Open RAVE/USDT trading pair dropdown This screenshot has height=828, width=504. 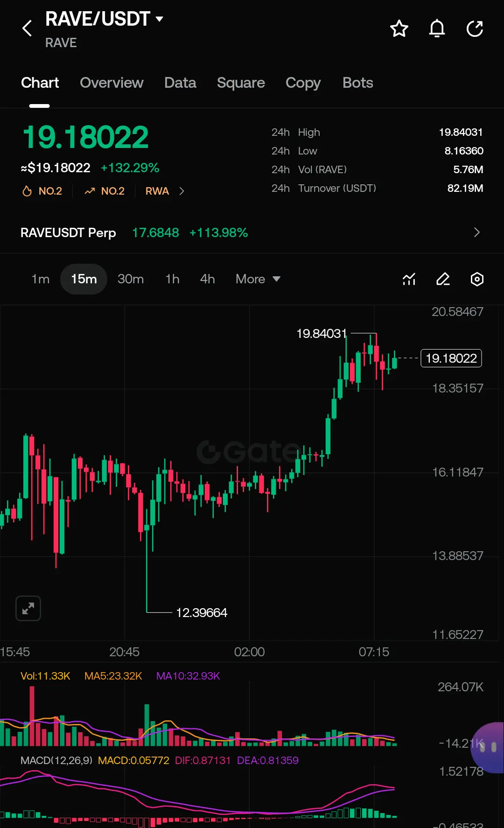coord(159,19)
